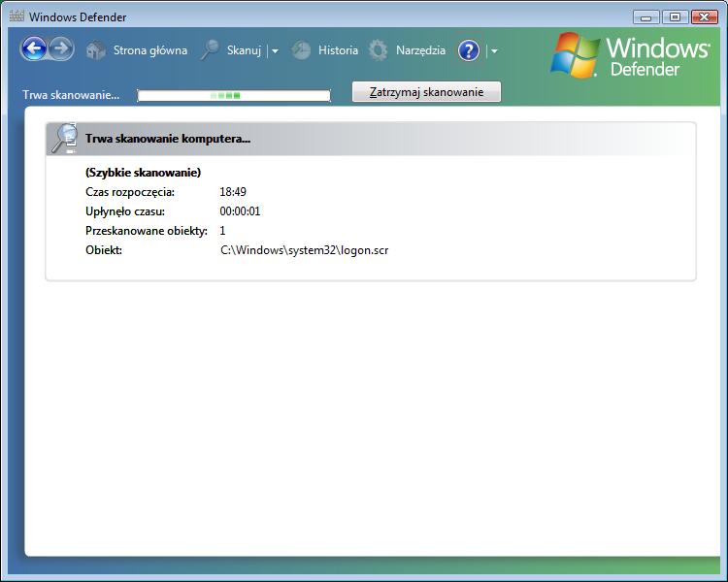
Task: Expand the help options dropdown arrow
Action: [x=494, y=51]
